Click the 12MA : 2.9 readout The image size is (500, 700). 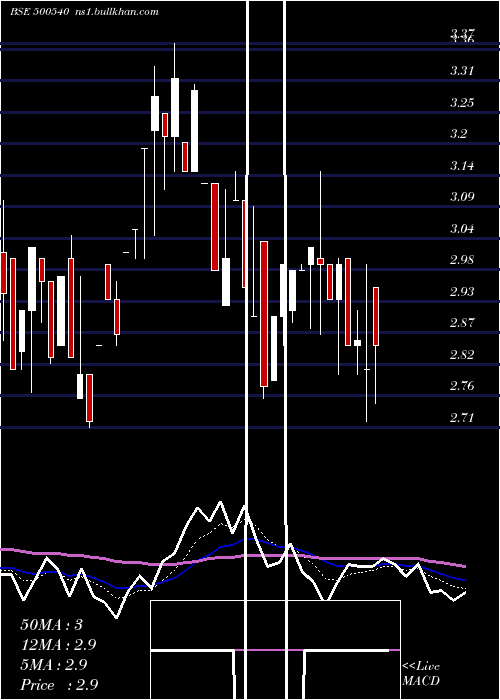(58, 645)
